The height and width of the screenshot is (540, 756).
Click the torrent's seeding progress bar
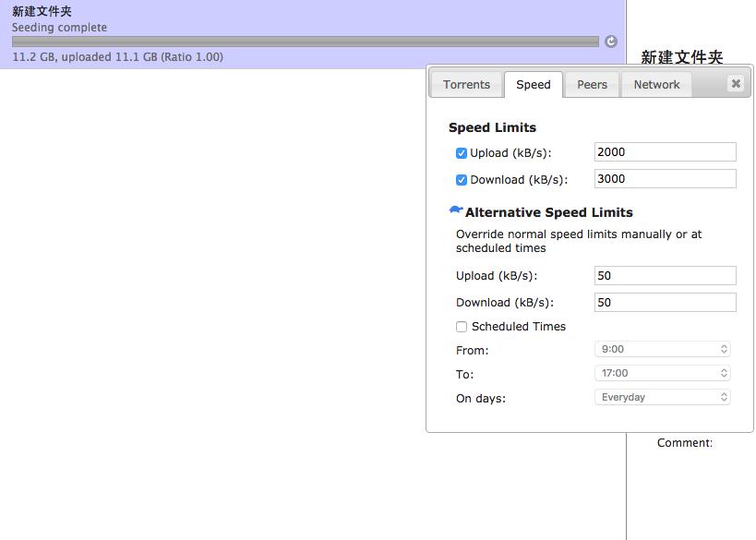[x=305, y=41]
